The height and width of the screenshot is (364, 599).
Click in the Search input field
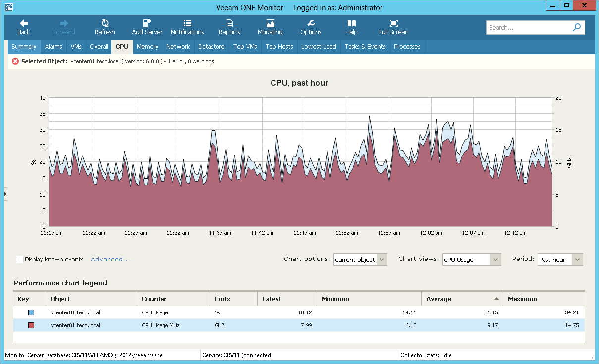(x=529, y=28)
